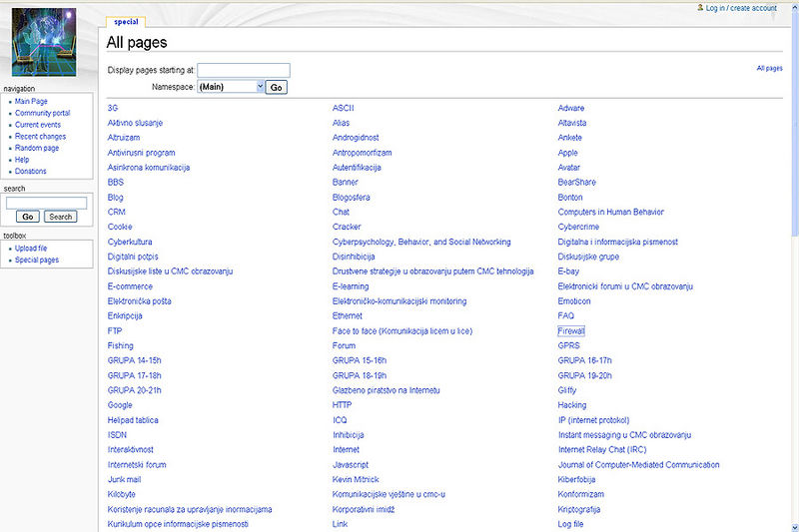Open Donations link
The width and height of the screenshot is (799, 532).
[x=31, y=171]
